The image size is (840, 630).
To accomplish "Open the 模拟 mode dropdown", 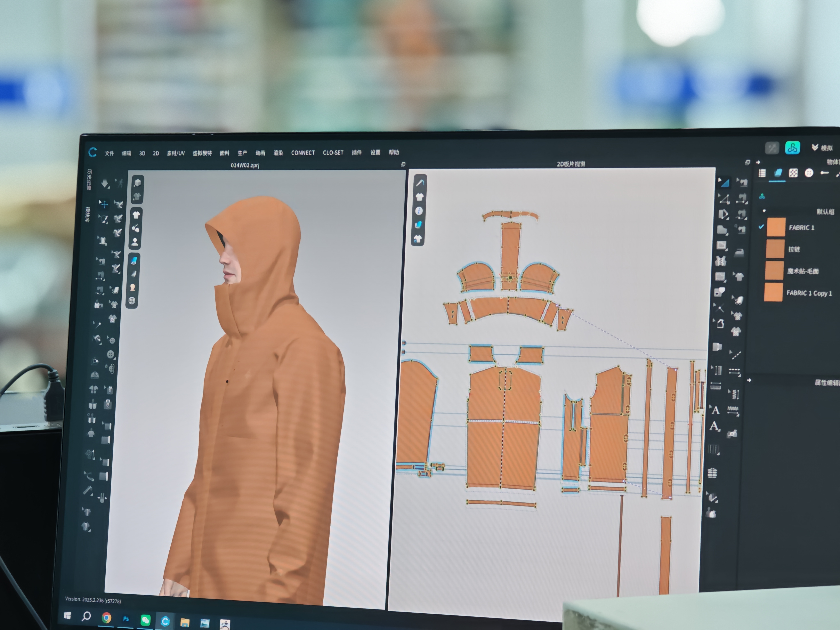I will coord(822,148).
